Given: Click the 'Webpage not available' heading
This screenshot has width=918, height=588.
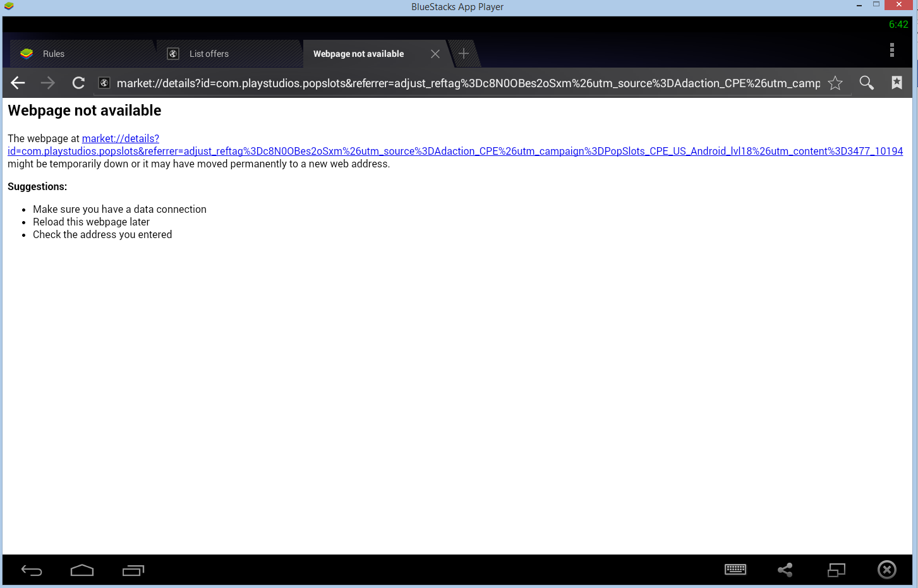Looking at the screenshot, I should tap(85, 111).
